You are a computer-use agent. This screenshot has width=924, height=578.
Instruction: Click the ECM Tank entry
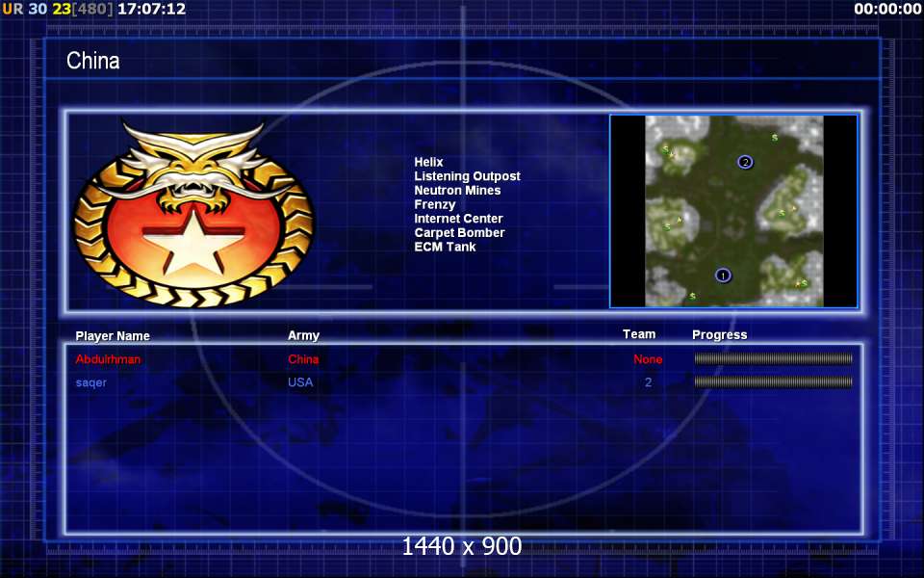tap(445, 248)
